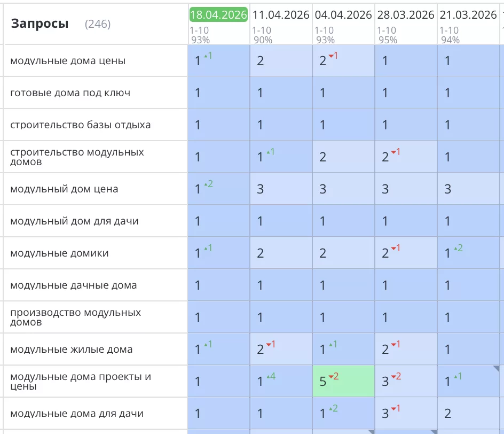The image size is (504, 434).
Task: Select the highlighted 18.04.2026 date header
Action: point(218,15)
